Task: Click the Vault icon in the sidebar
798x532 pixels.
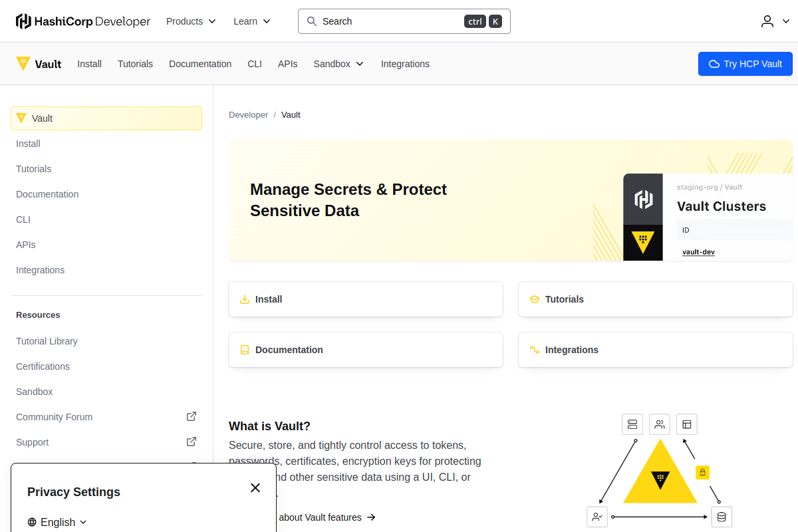Action: 21,118
